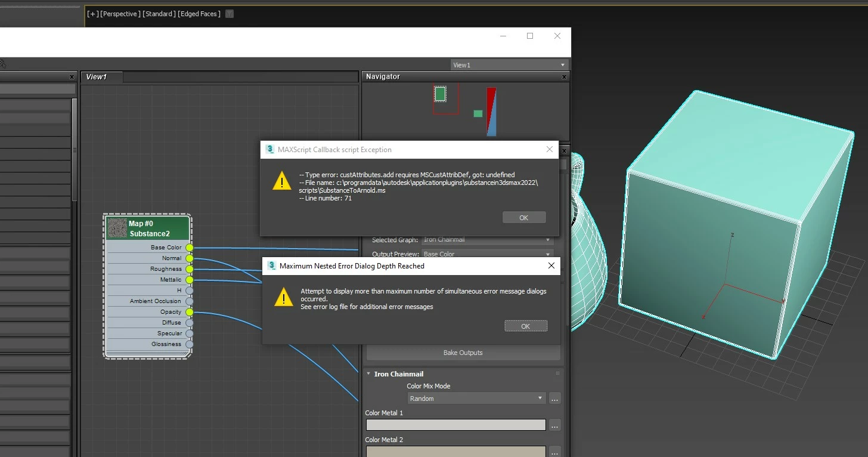Screen dimensions: 868x457
Task: Open the [Standard] viewport shading menu
Action: click(159, 14)
